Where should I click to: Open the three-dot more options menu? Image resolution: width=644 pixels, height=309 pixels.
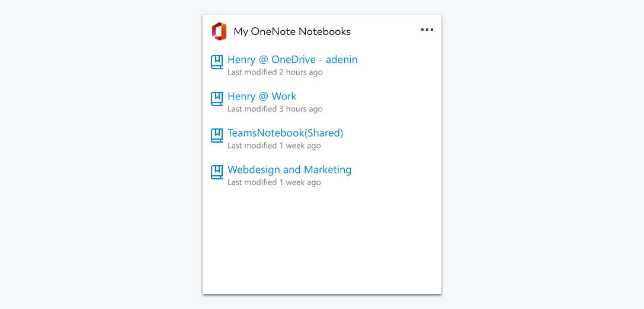coord(427,30)
